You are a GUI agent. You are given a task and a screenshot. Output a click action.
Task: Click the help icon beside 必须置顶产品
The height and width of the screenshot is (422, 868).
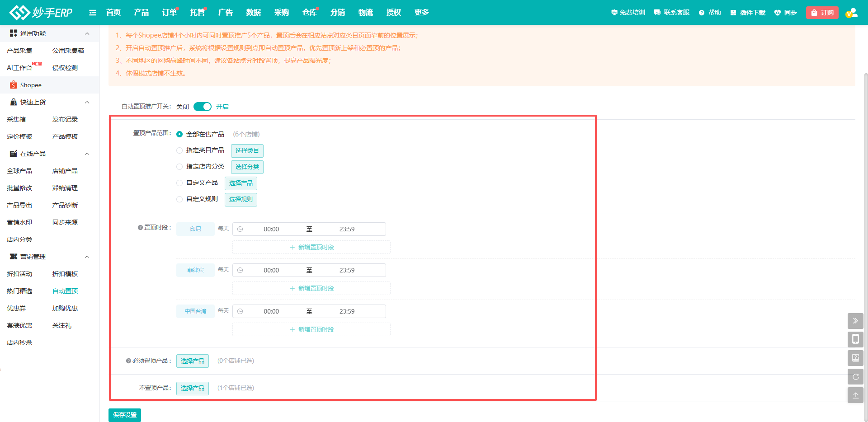coord(128,361)
